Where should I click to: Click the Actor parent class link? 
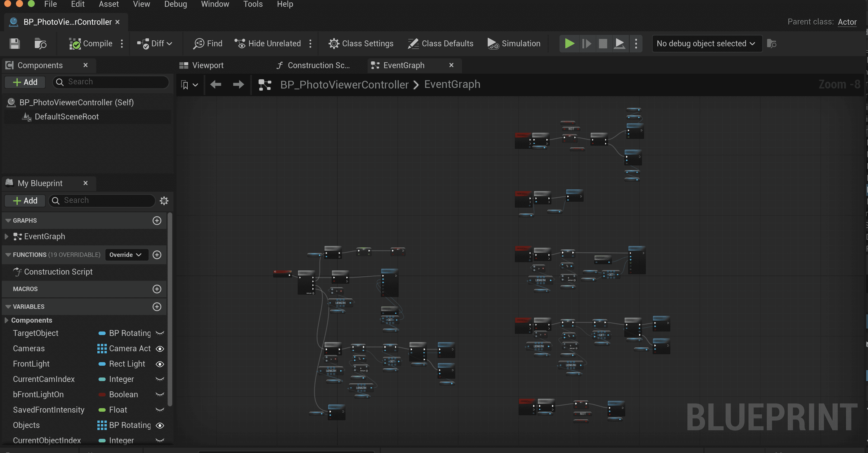click(x=847, y=22)
